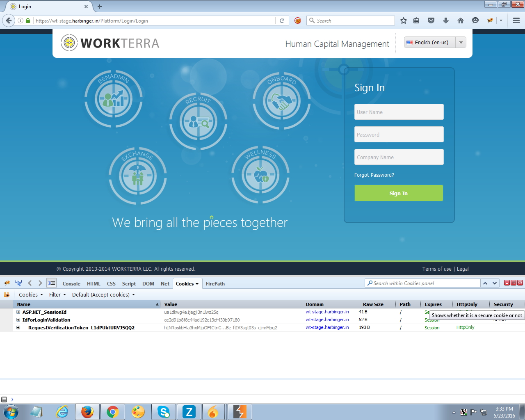Open the language selector English (en-us)

(435, 42)
